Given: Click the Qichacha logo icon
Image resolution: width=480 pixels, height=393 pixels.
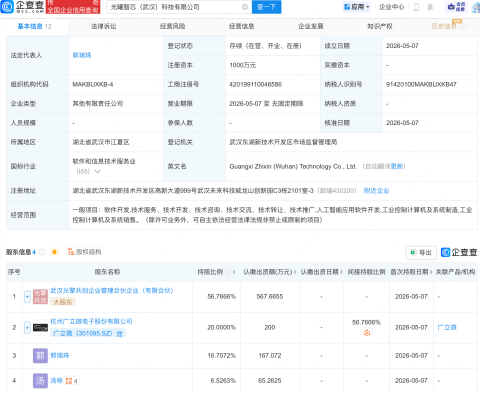Looking at the screenshot, I should pos(7,7).
